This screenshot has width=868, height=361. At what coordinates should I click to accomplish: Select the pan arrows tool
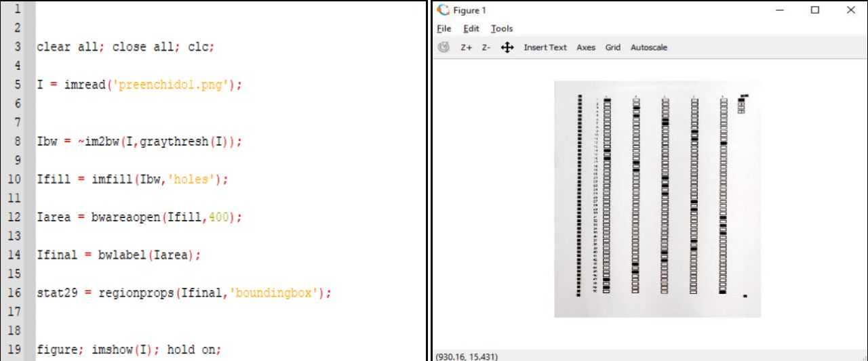pyautogui.click(x=507, y=47)
